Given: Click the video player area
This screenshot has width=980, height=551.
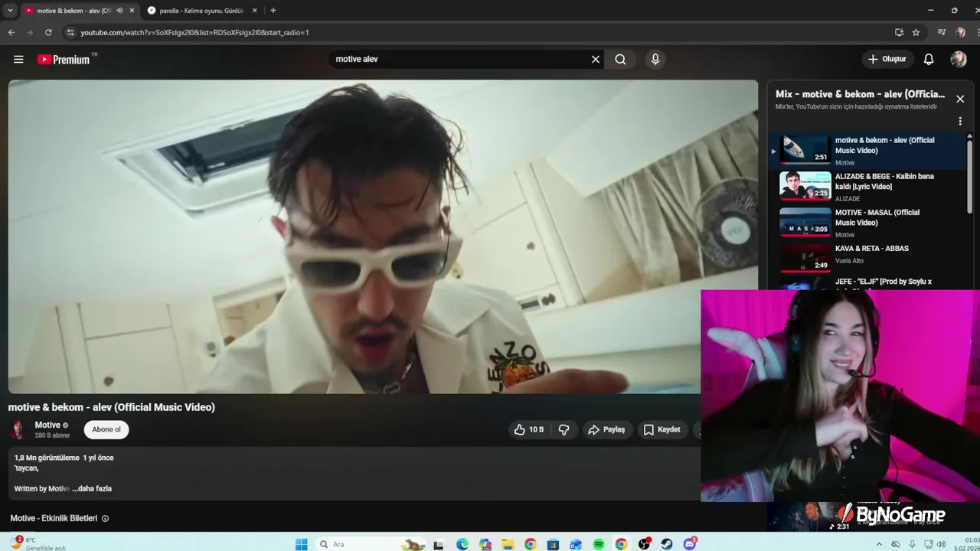Looking at the screenshot, I should (x=383, y=236).
